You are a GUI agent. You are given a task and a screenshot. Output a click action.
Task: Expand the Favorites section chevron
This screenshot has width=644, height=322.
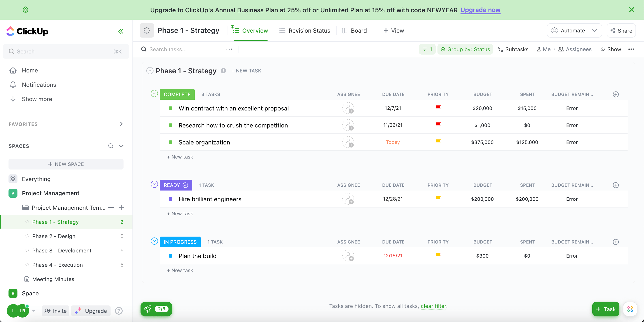point(121,124)
